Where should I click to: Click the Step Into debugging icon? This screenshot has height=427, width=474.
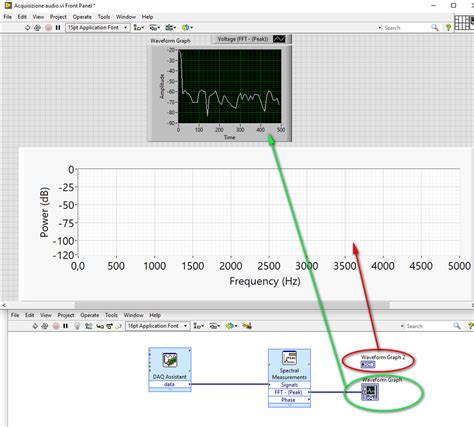100,326
